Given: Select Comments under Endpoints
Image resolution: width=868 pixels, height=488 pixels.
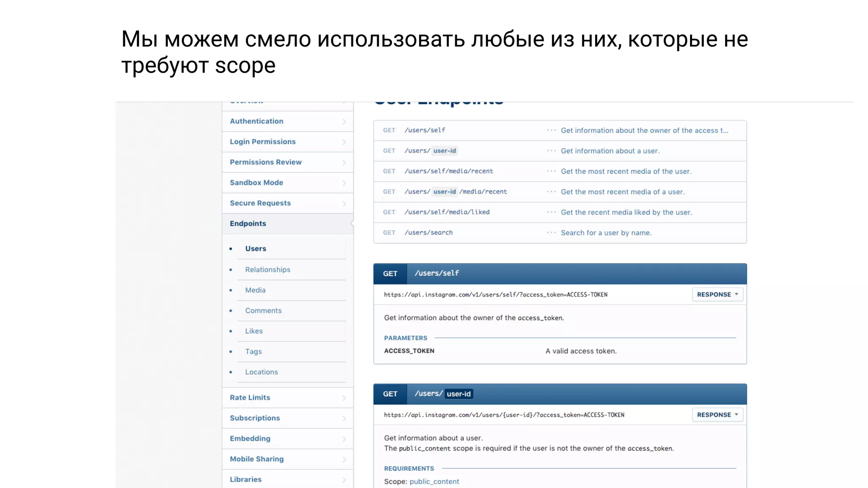Looking at the screenshot, I should 263,311.
